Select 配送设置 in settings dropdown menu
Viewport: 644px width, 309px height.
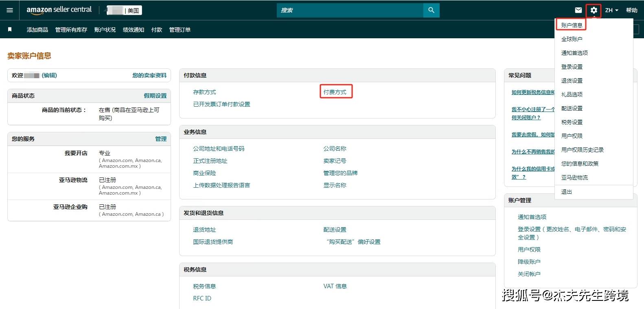pos(572,108)
